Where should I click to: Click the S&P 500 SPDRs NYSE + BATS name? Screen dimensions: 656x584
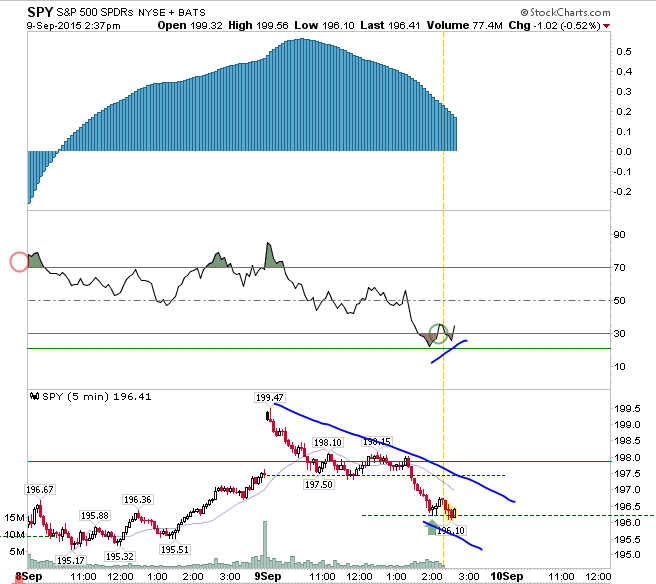click(131, 13)
